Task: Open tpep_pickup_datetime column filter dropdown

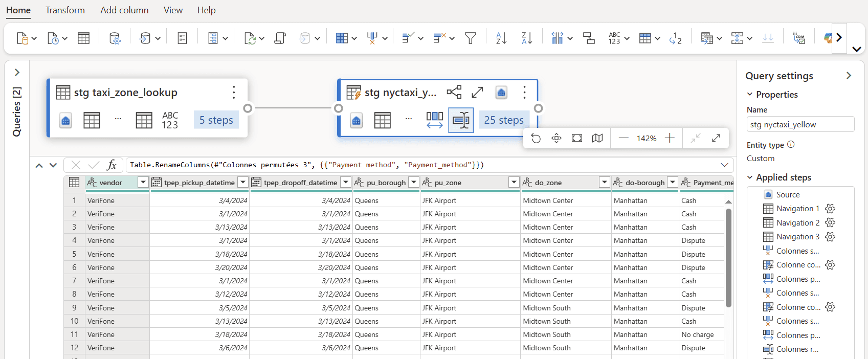Action: [243, 183]
